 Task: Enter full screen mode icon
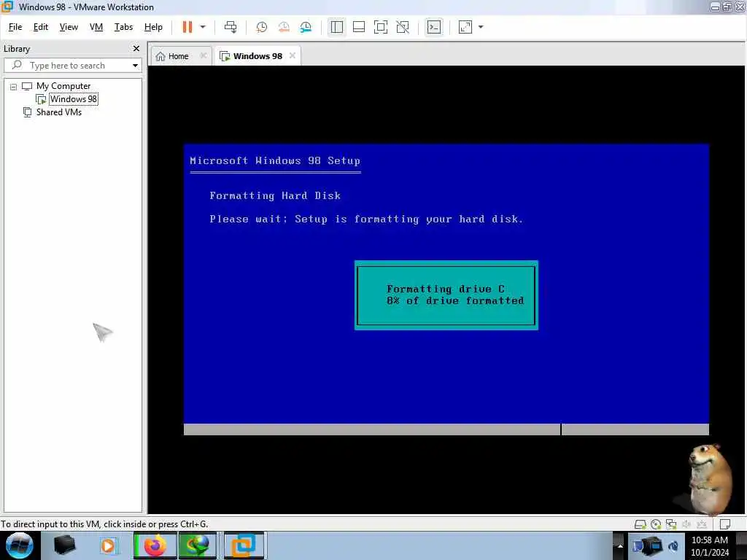click(x=381, y=27)
